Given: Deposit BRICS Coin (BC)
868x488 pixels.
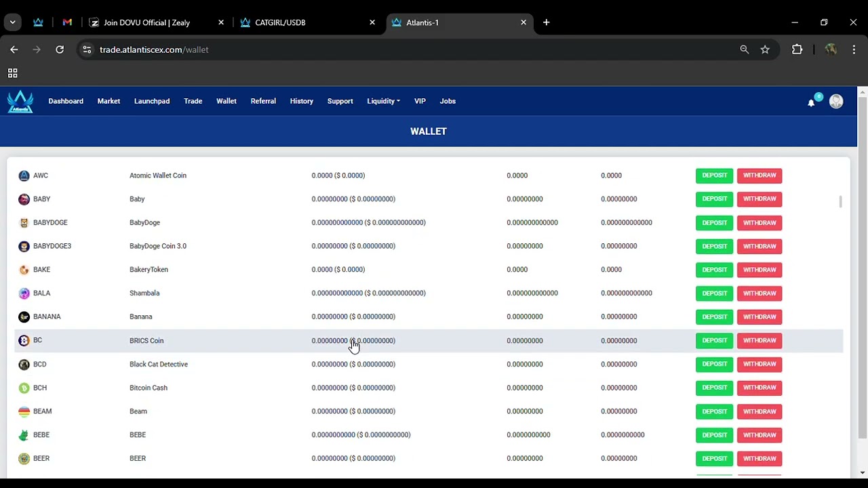Looking at the screenshot, I should tap(715, 340).
